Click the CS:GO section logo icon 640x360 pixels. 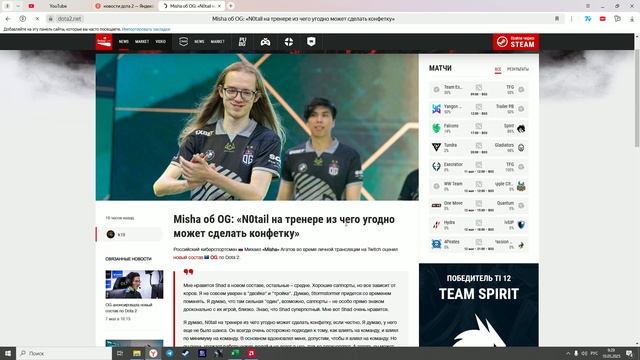pos(183,42)
